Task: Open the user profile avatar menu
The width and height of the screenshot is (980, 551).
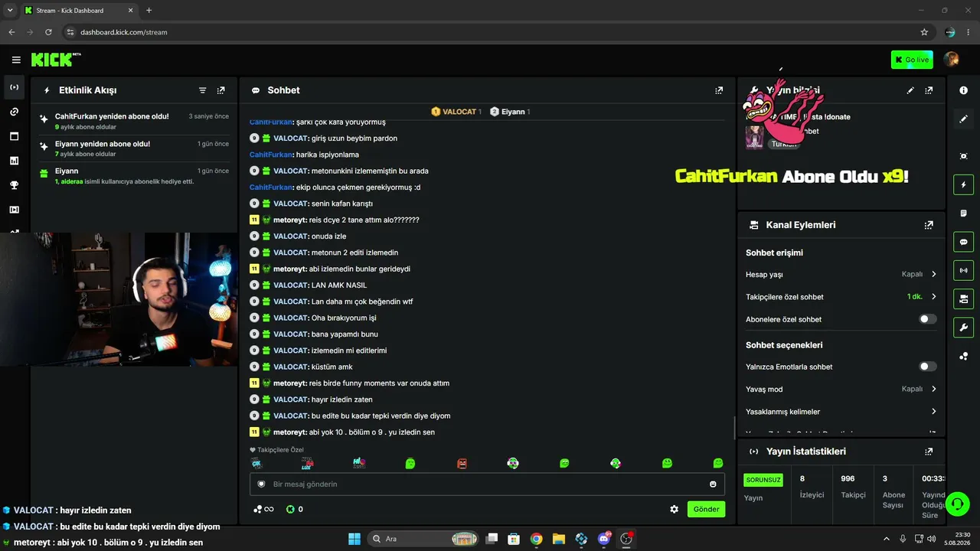Action: pyautogui.click(x=952, y=60)
